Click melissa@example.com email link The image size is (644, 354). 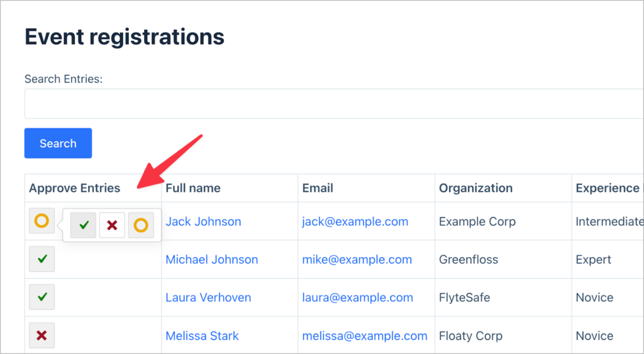pos(364,336)
